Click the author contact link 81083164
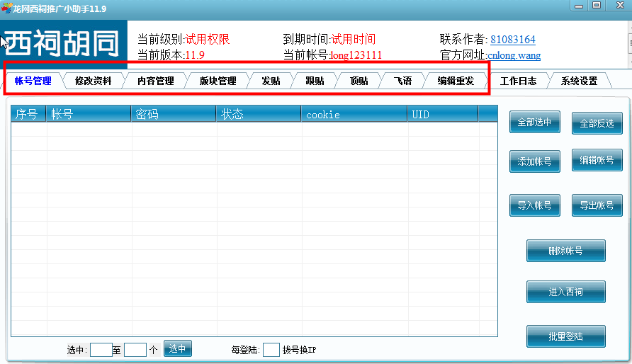 click(x=513, y=40)
